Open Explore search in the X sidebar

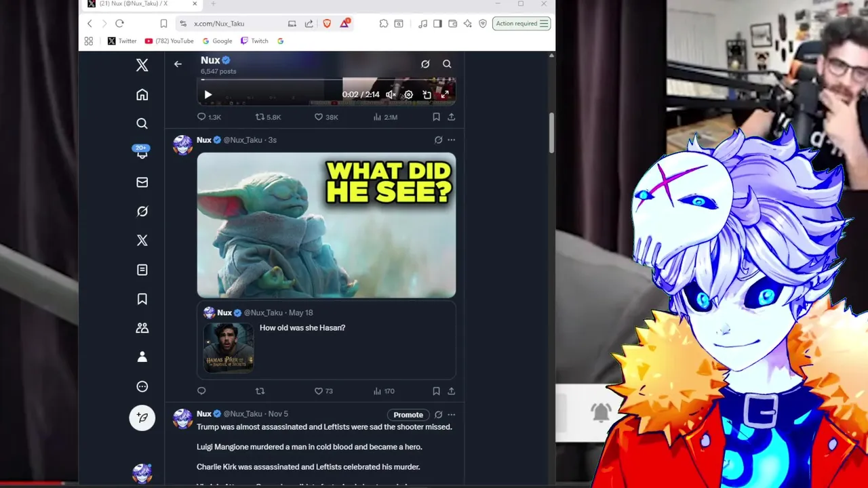tap(142, 123)
